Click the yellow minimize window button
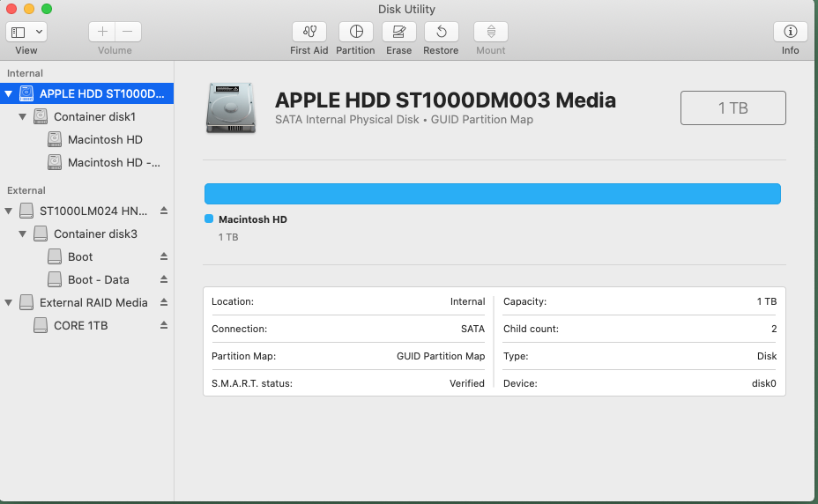This screenshot has height=504, width=818. click(x=29, y=9)
